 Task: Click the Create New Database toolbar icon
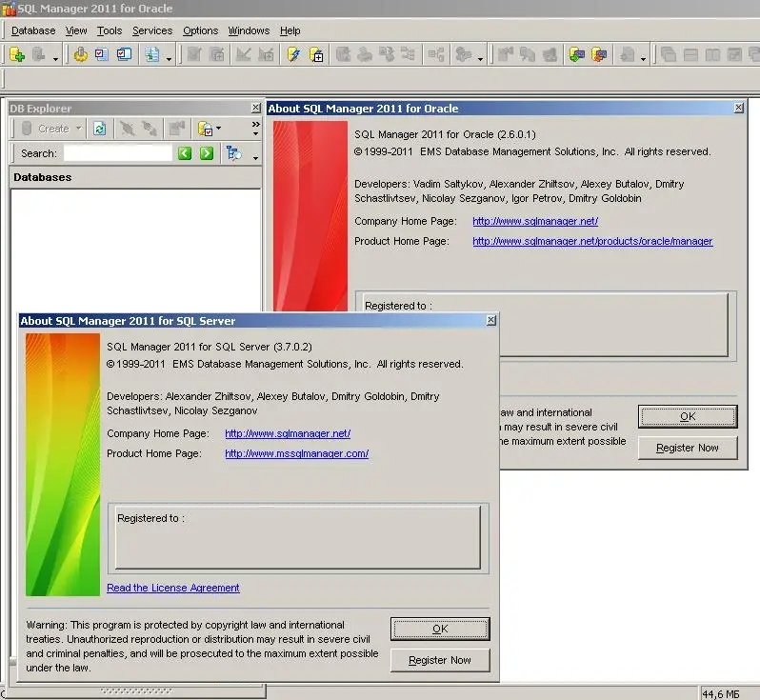[17, 54]
